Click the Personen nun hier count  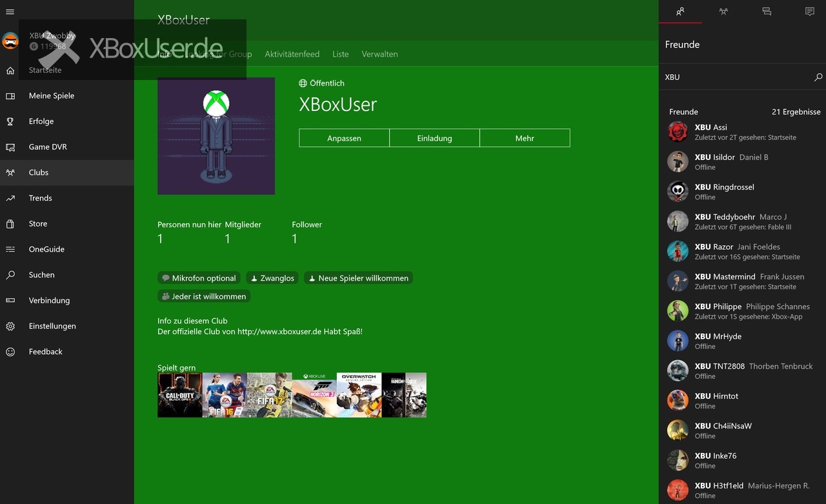pyautogui.click(x=161, y=239)
